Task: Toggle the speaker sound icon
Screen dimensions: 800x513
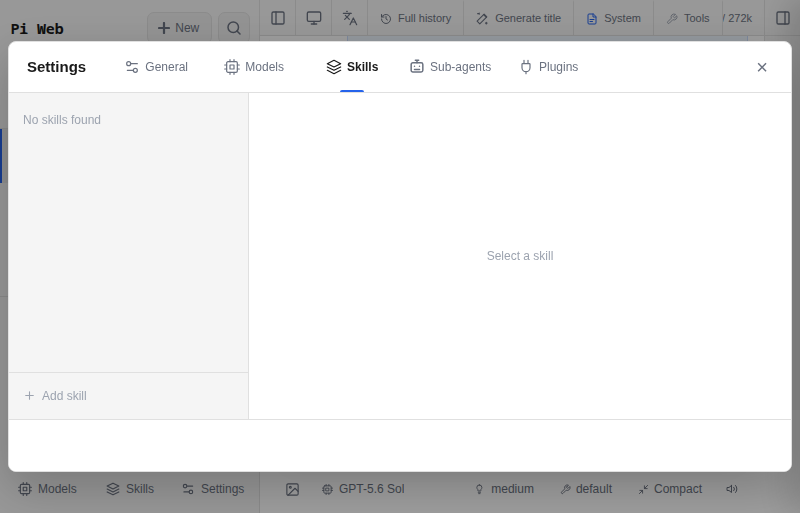Action: [732, 489]
